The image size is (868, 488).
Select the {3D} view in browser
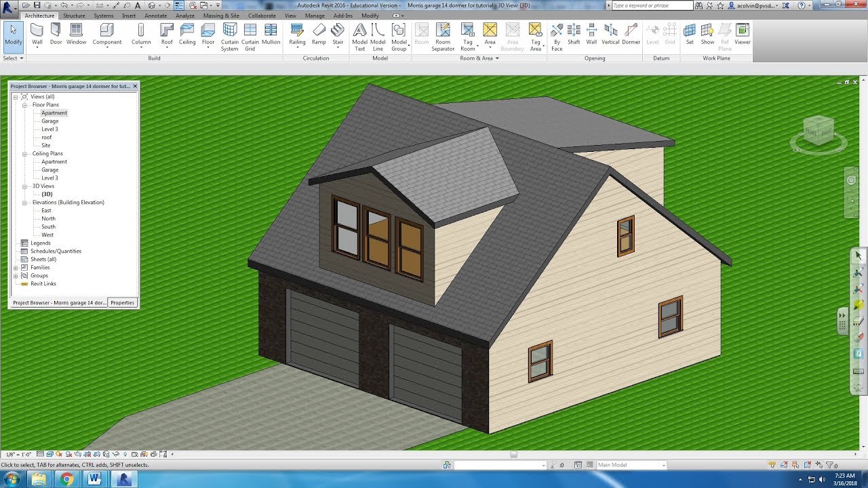pyautogui.click(x=47, y=195)
